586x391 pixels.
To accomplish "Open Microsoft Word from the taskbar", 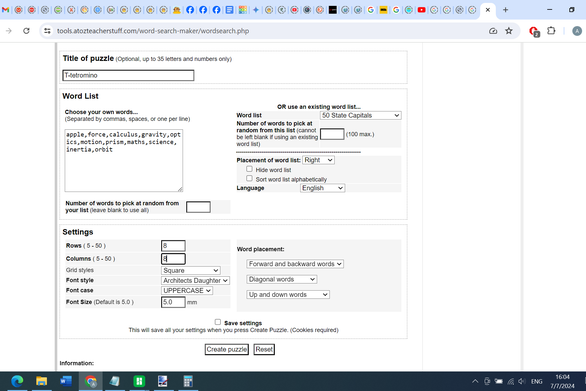I will coord(66,381).
